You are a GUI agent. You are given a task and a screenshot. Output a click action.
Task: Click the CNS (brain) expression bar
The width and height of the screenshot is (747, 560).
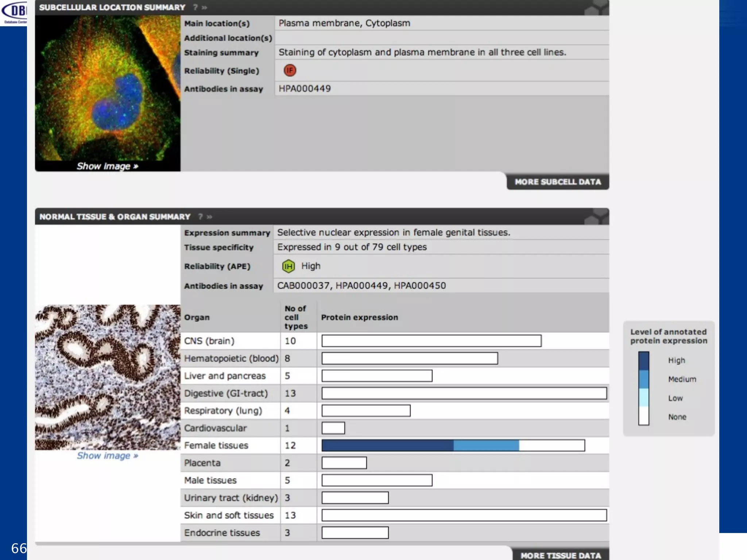click(431, 341)
